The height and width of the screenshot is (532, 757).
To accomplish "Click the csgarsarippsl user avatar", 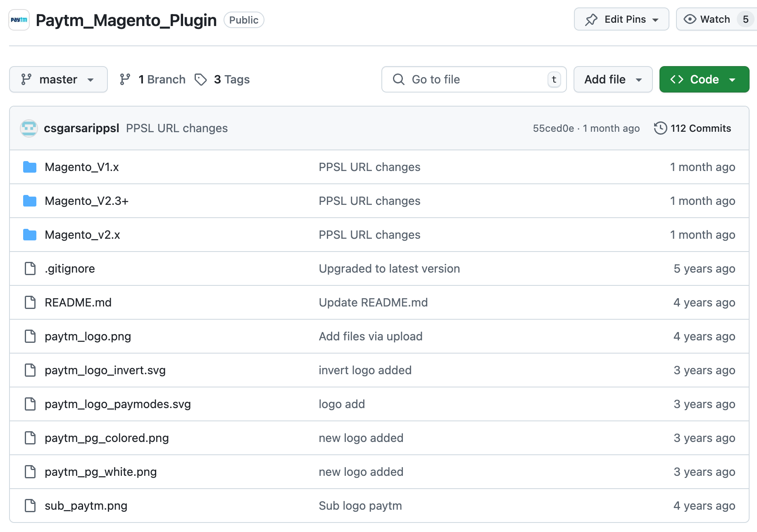I will 29,128.
